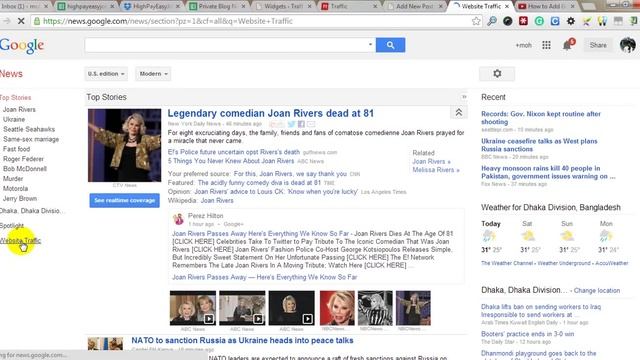This screenshot has height=360, width=640.
Task: Open search box dropdown arrow
Action: click(x=370, y=44)
